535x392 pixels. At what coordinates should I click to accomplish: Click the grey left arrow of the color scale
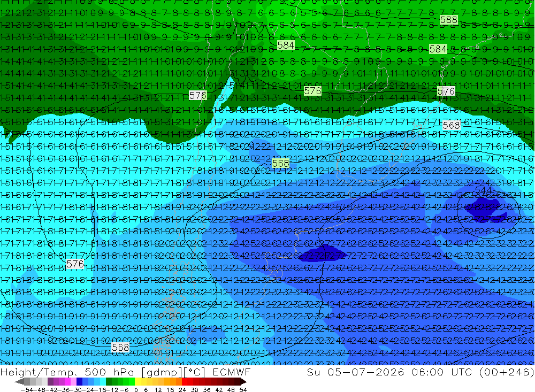[x=19, y=381]
